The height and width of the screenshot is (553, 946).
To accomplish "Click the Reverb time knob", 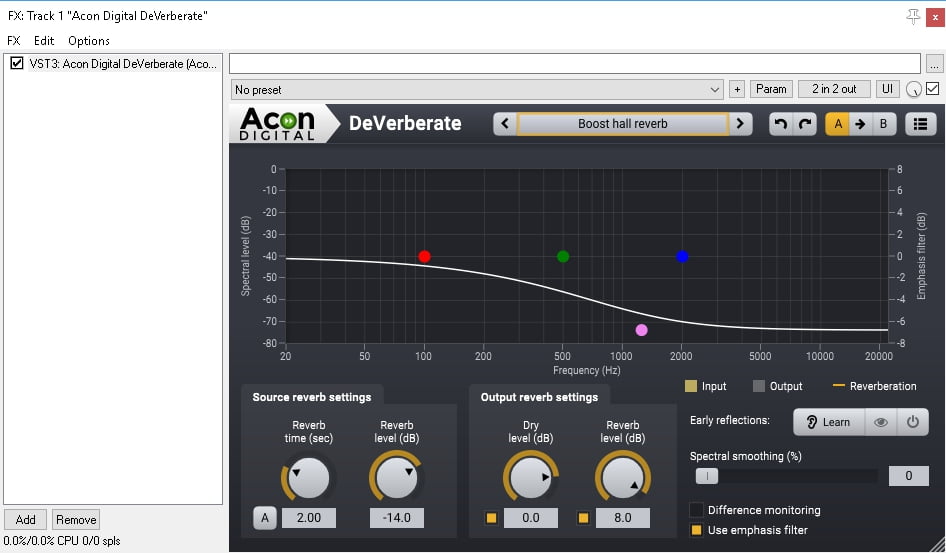I will point(309,478).
